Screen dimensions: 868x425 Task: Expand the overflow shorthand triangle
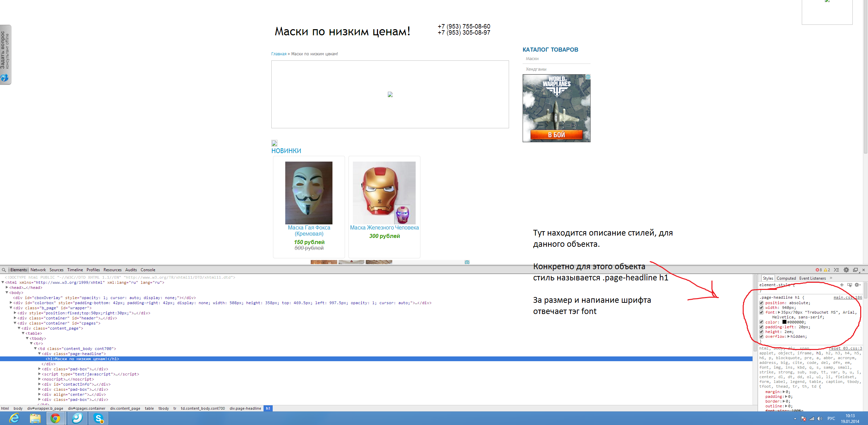[789, 336]
